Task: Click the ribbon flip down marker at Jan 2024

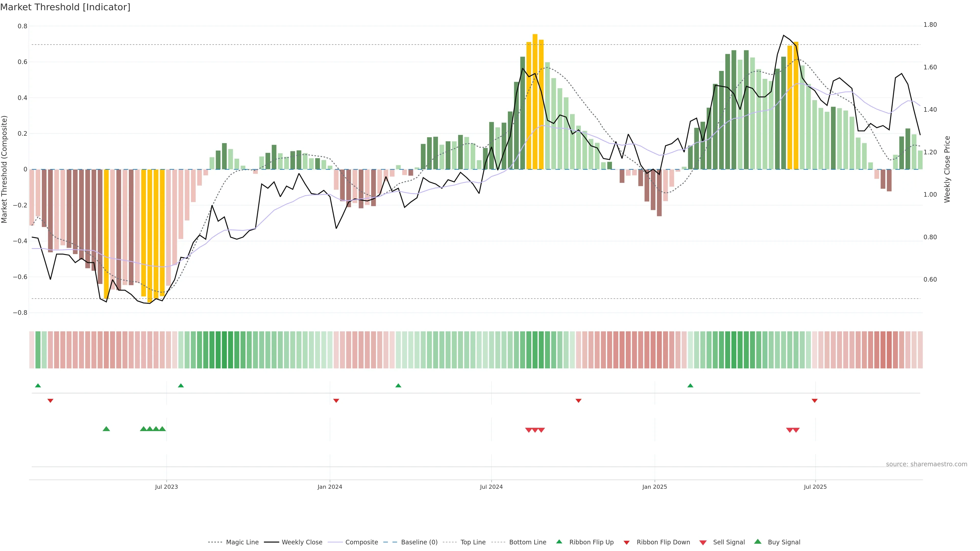Action: [336, 400]
